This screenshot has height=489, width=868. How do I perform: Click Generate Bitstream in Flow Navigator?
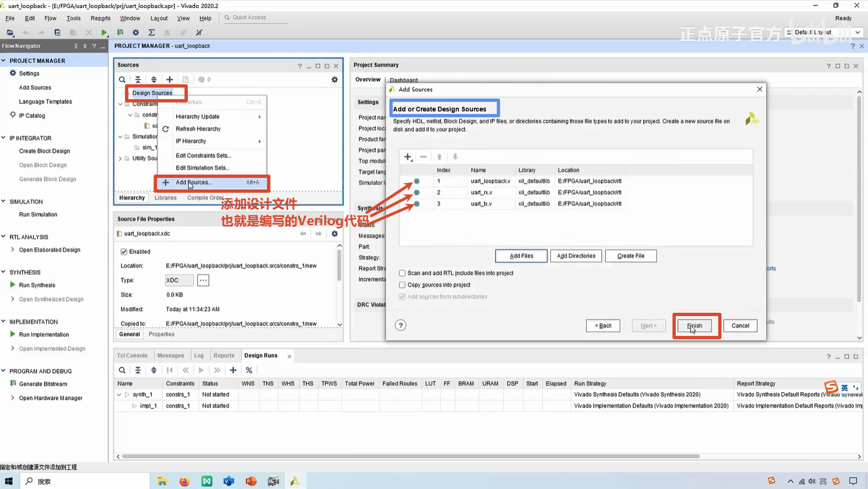(x=43, y=384)
